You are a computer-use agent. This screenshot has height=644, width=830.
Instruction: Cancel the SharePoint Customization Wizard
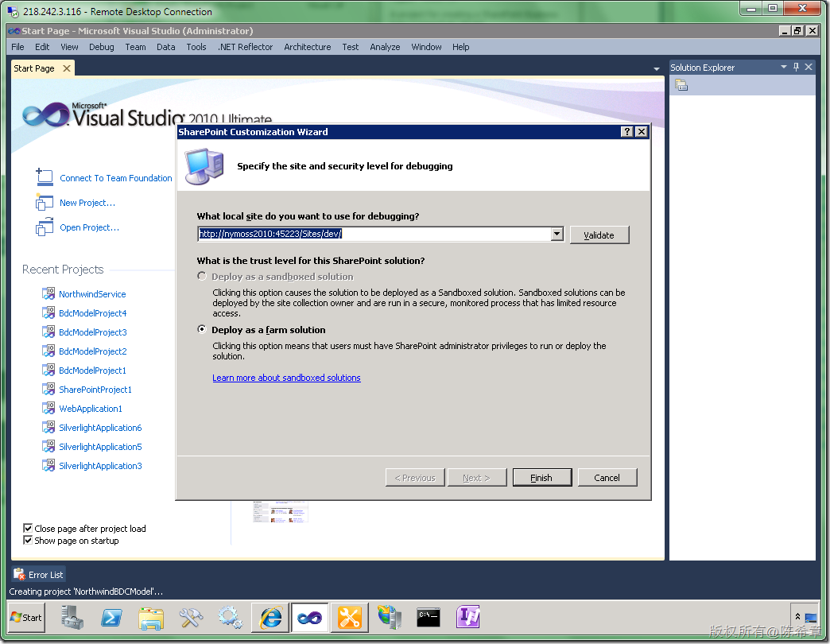click(607, 477)
